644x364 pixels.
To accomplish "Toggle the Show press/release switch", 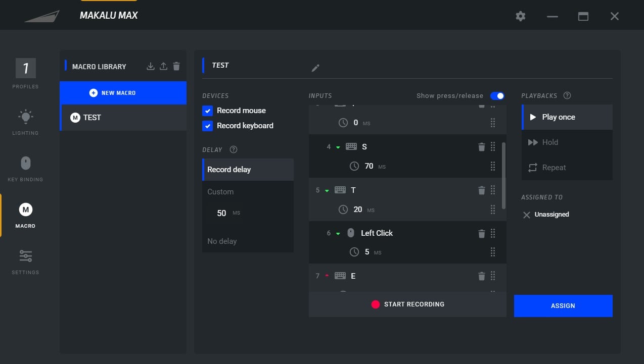I will tap(497, 96).
